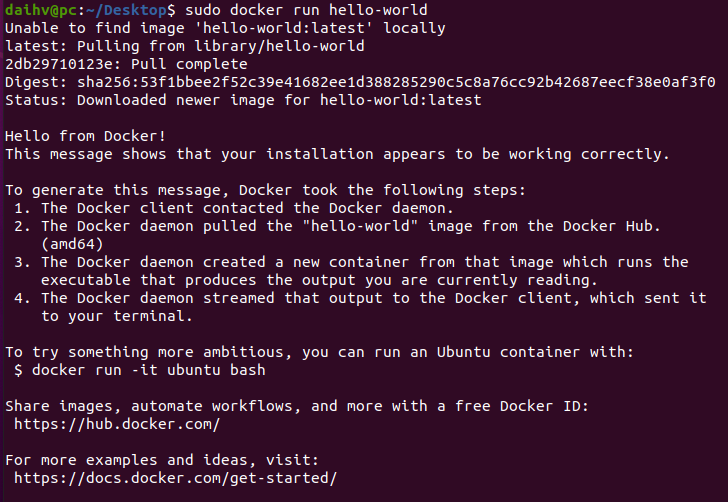Click step 4 about streaming output to client
This screenshot has height=502, width=728.
(x=360, y=297)
